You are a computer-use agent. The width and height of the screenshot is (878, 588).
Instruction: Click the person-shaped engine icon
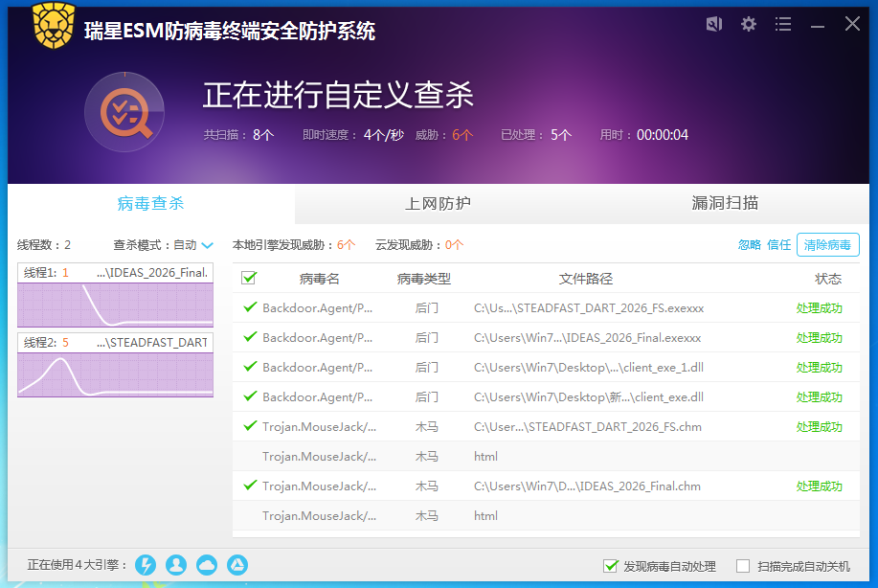[x=176, y=565]
